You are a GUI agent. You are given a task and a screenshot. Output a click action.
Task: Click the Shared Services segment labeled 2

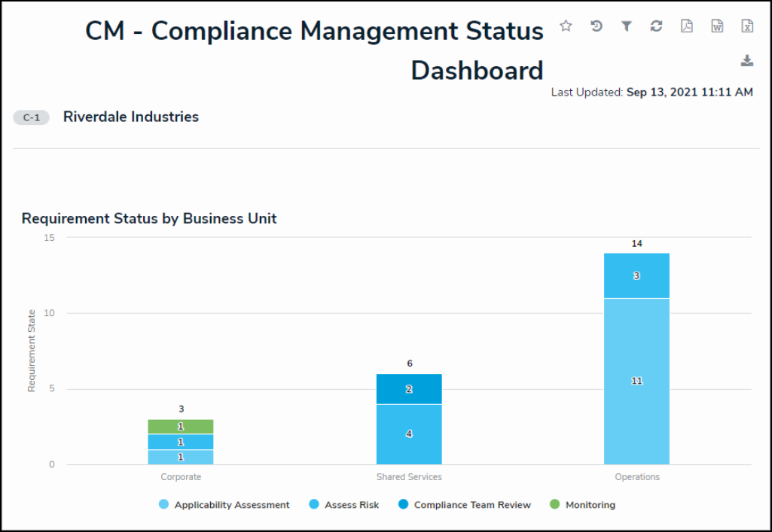(x=409, y=389)
